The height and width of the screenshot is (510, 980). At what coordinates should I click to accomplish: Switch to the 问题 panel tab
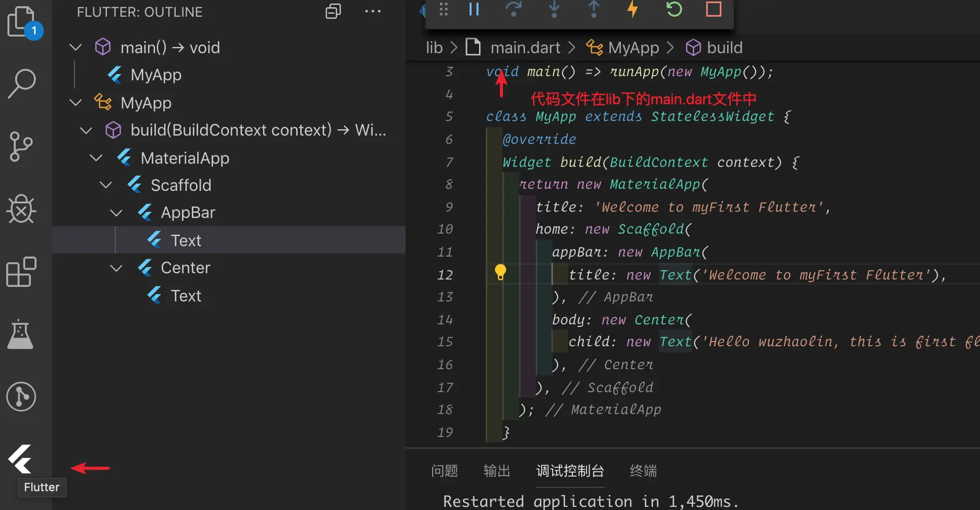(x=445, y=471)
